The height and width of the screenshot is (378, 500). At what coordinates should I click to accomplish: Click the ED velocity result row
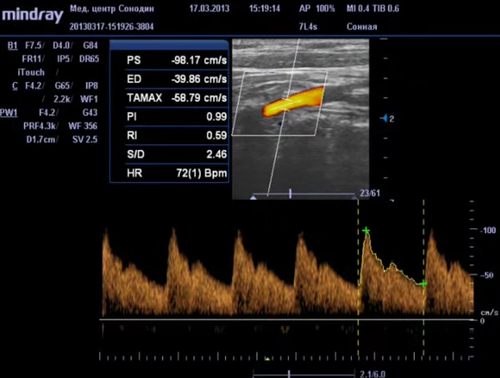(x=177, y=79)
